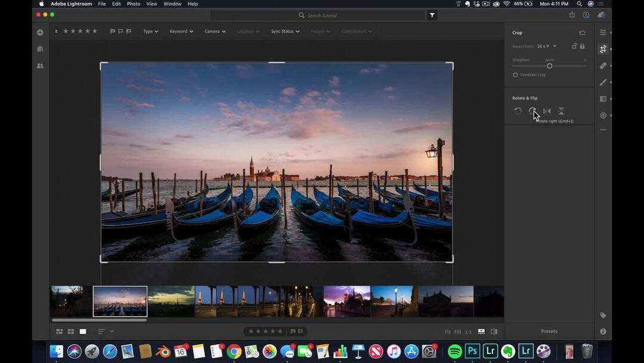Screen dimensions: 644x363
Task: Open the View menu
Action: [151, 4]
